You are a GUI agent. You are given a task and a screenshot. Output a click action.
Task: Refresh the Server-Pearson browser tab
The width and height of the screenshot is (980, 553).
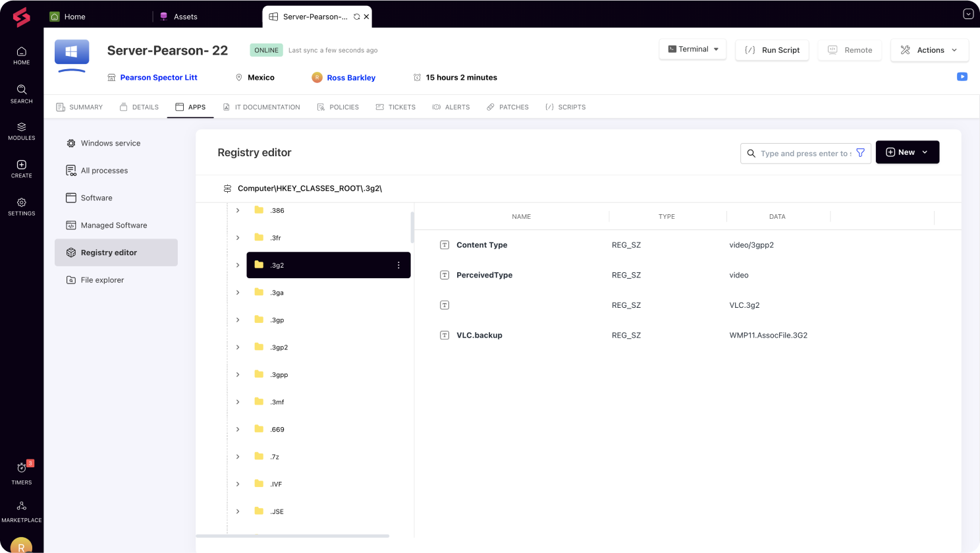pyautogui.click(x=356, y=16)
